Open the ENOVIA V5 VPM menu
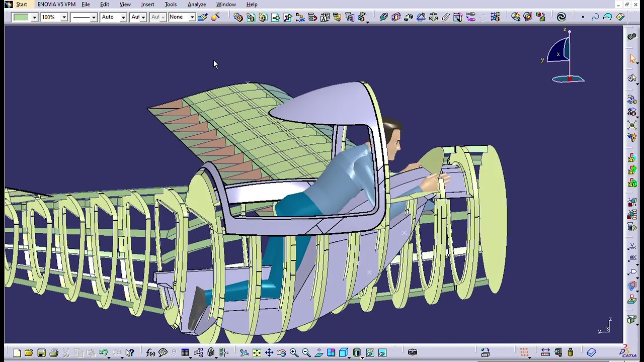The image size is (644, 362). [56, 5]
